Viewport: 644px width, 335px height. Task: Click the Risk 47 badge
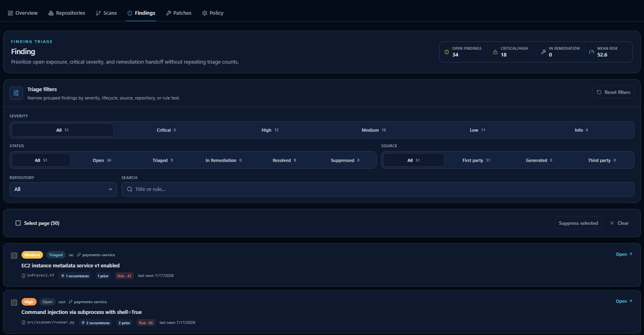(124, 276)
